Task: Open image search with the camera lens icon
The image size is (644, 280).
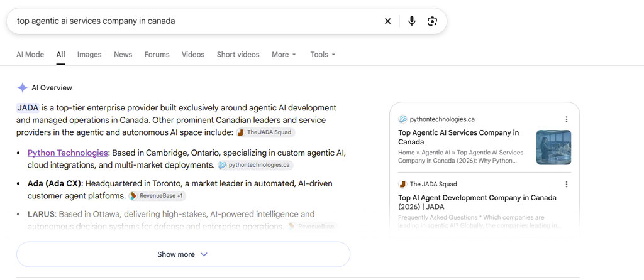Action: coord(432,21)
